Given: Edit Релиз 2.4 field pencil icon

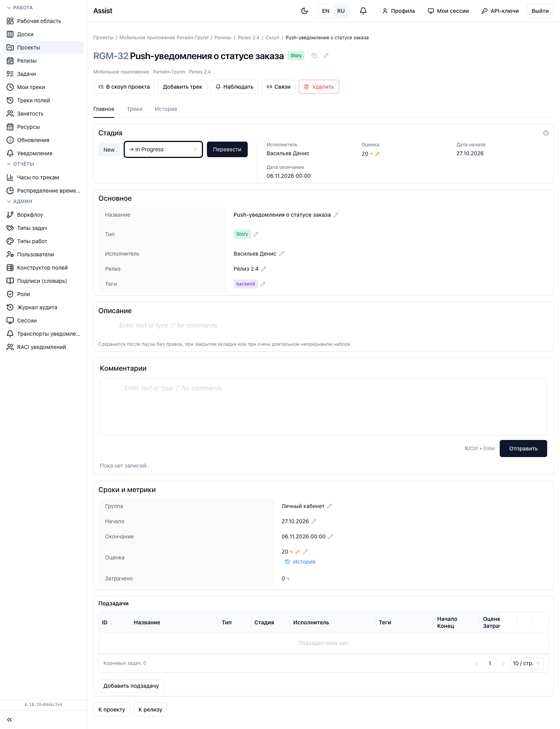Looking at the screenshot, I should [264, 269].
